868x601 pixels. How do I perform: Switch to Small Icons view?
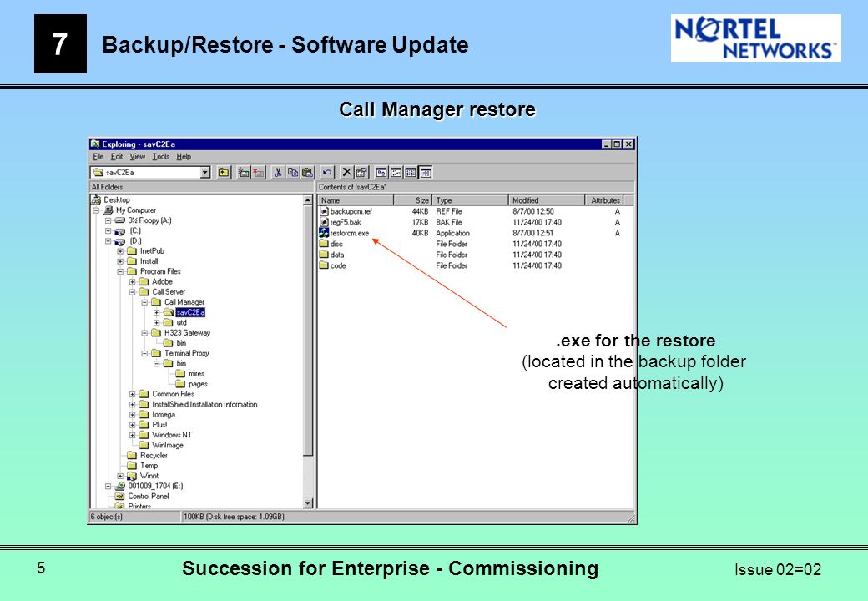[396, 173]
